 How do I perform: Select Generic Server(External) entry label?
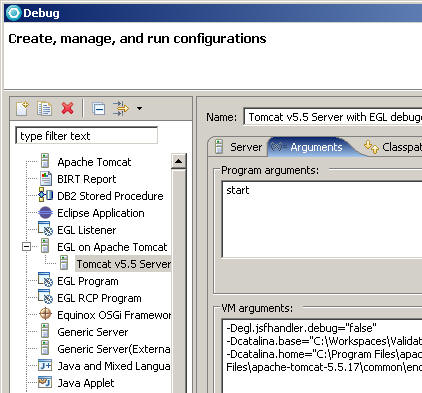pos(114,349)
